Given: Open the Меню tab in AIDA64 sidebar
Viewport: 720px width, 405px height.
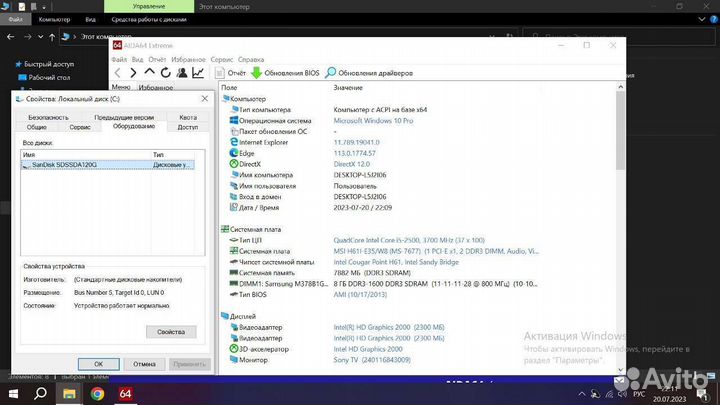Looking at the screenshot, I should click(121, 87).
